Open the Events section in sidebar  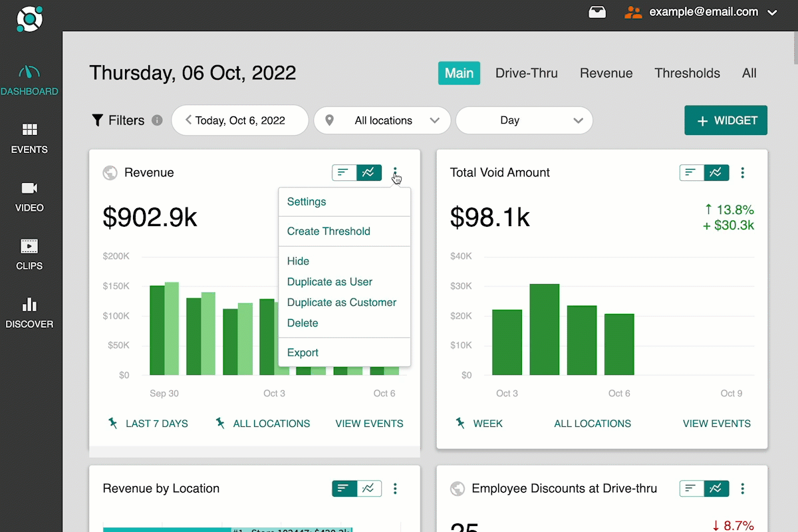(29, 138)
